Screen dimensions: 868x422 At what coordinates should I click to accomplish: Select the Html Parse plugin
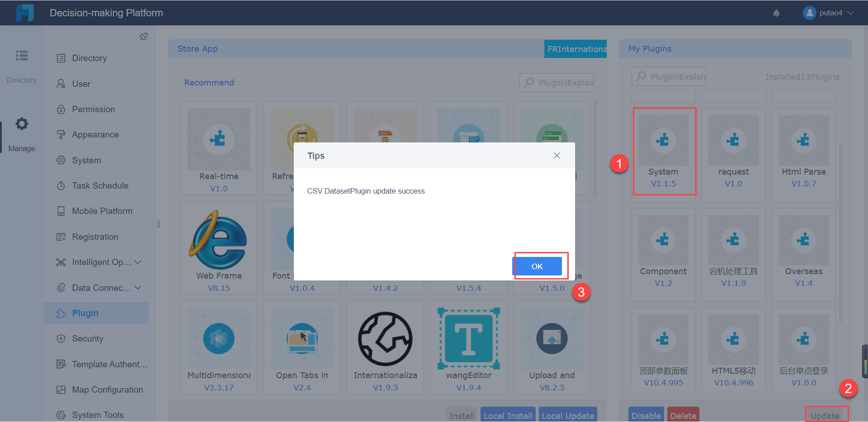(804, 155)
